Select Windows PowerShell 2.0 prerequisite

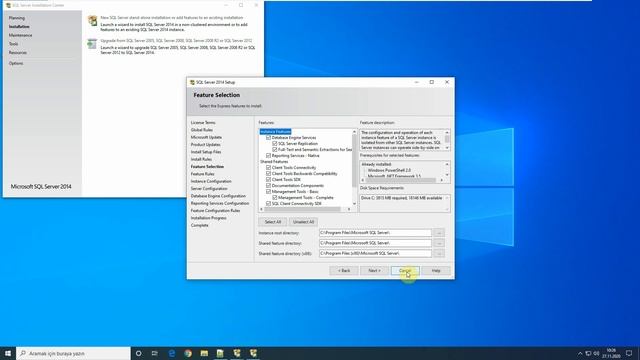point(389,170)
